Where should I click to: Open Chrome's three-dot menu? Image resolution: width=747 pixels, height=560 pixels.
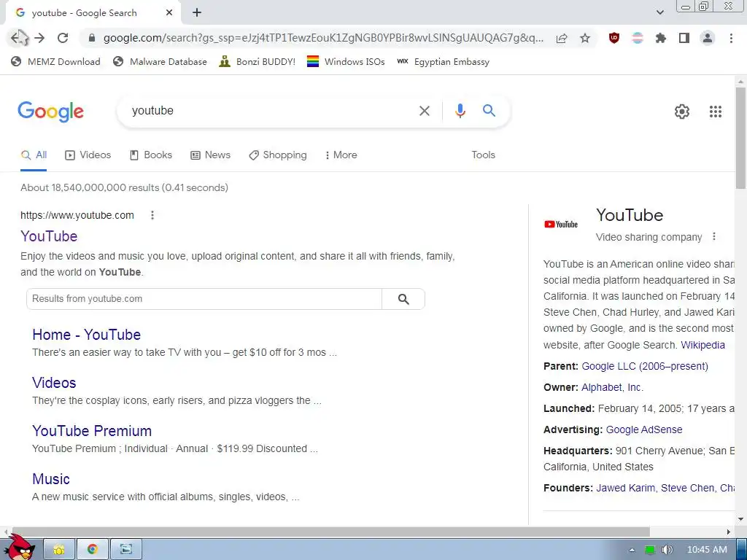click(x=731, y=38)
